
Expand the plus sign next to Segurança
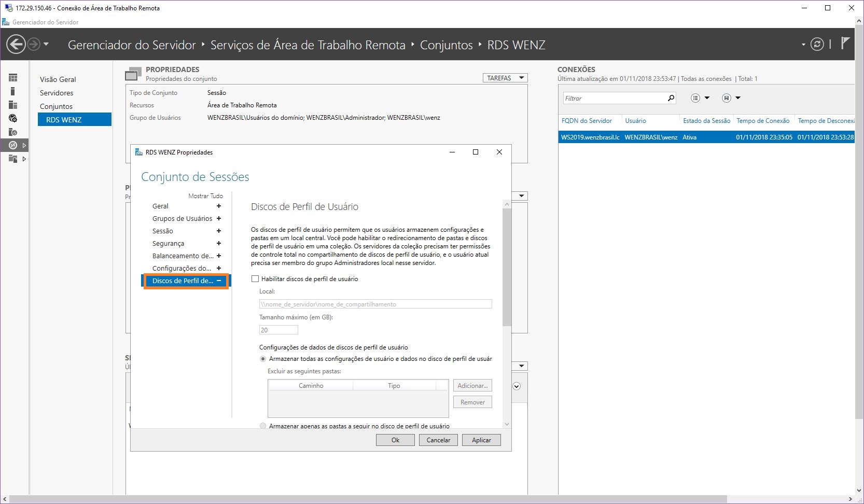[x=219, y=243]
